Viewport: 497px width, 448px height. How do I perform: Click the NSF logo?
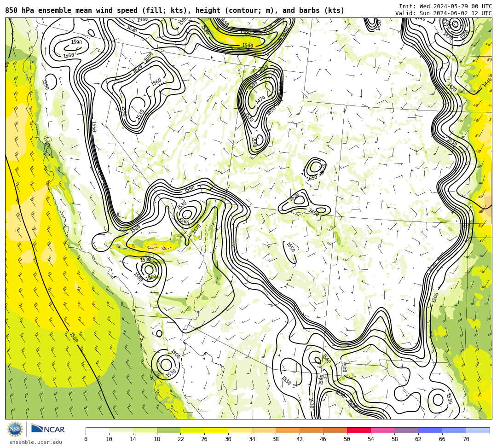point(15,430)
